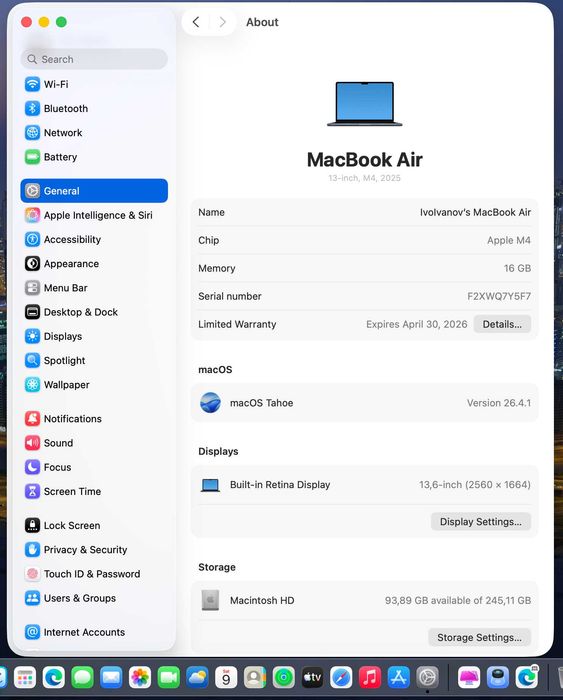
Task: Open Touch ID & Password settings
Action: (94, 574)
